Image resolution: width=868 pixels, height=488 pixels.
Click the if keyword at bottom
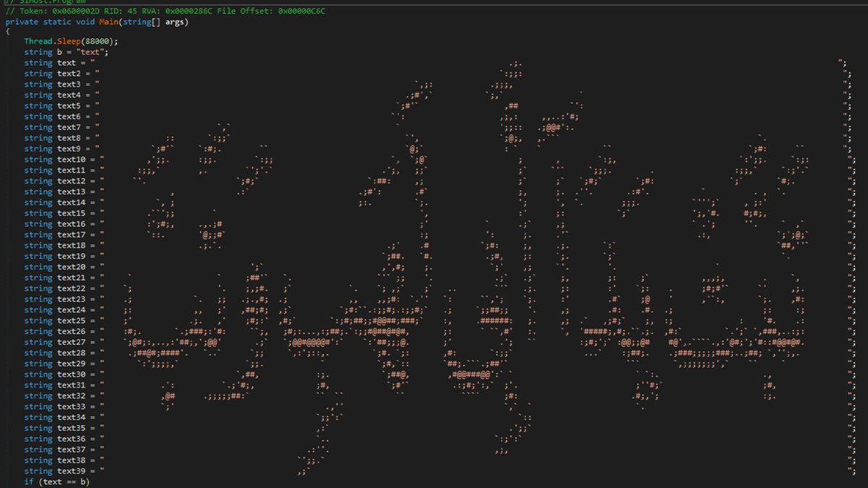(28, 481)
